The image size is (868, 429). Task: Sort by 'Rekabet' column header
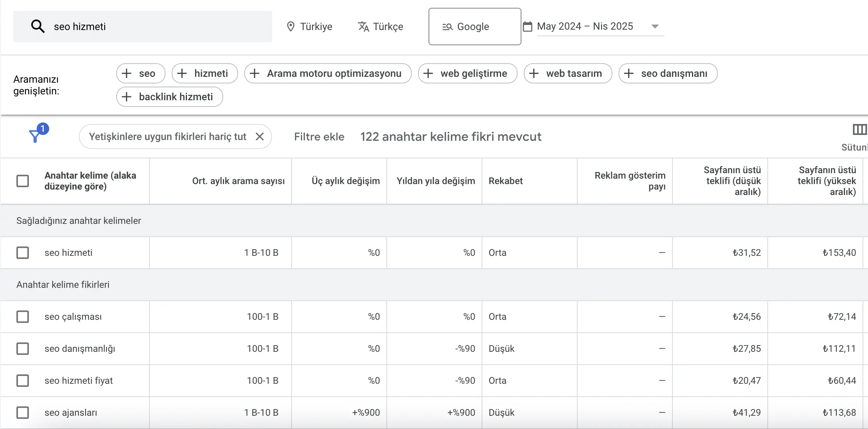coord(505,181)
